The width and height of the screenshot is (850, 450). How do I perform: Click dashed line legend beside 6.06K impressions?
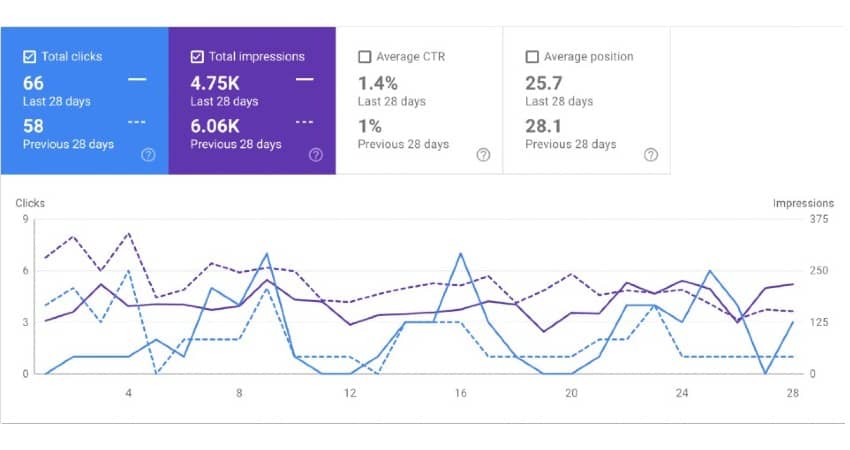click(305, 121)
